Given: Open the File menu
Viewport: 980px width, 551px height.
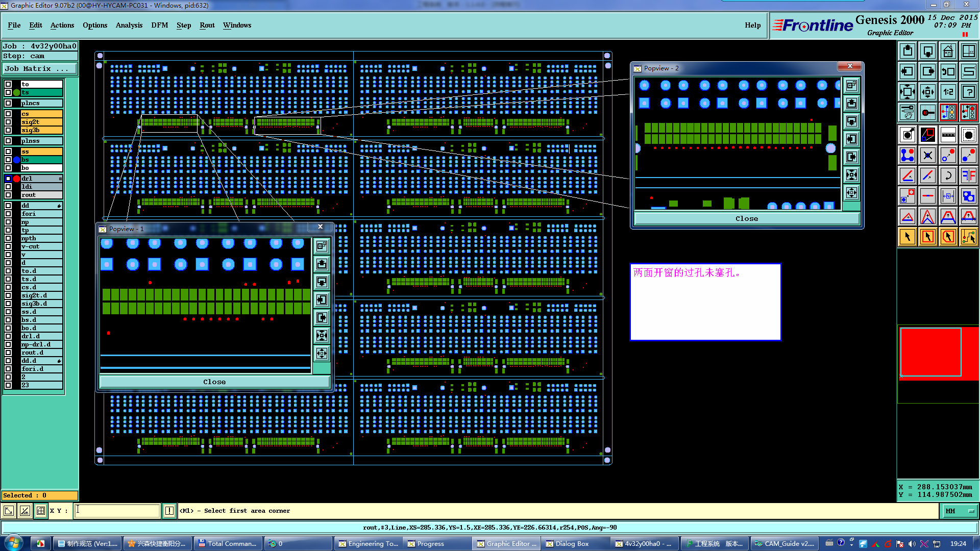Looking at the screenshot, I should click(x=14, y=25).
